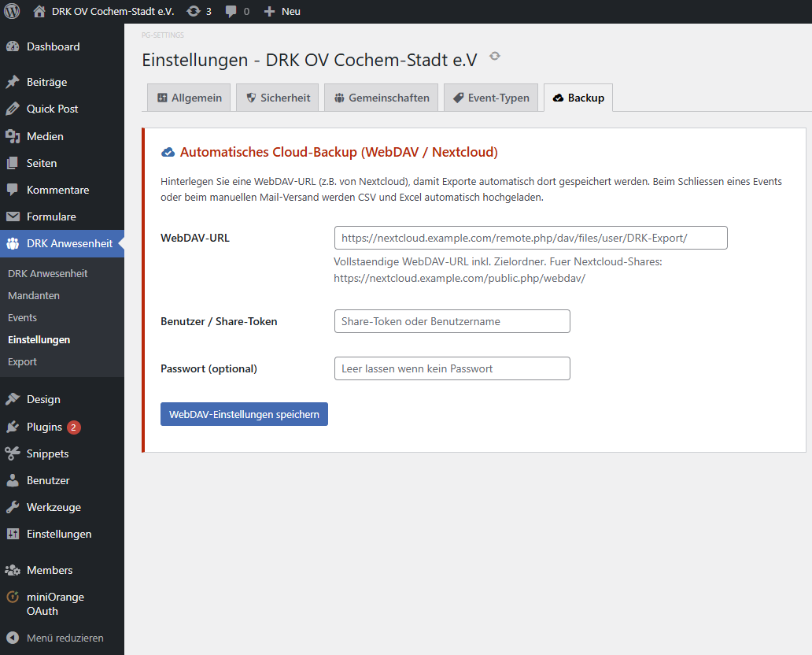The image size is (812, 655).
Task: Click the Passwort (optional) label
Action: click(x=209, y=368)
